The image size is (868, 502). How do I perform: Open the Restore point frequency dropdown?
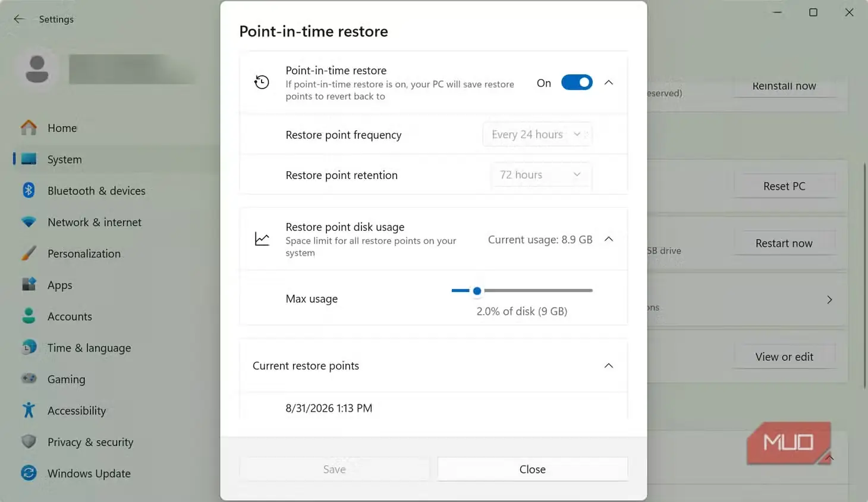coord(537,134)
